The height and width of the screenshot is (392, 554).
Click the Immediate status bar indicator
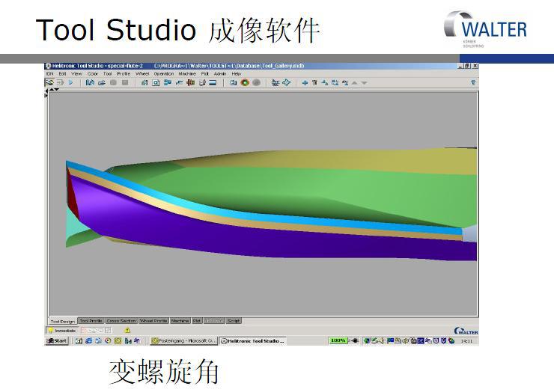pos(62,330)
